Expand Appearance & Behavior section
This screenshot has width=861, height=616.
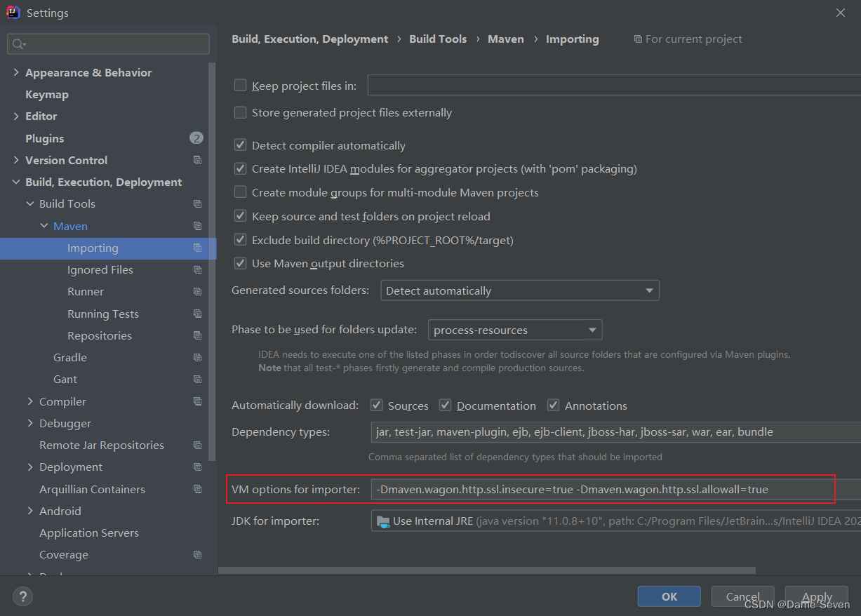coord(16,72)
